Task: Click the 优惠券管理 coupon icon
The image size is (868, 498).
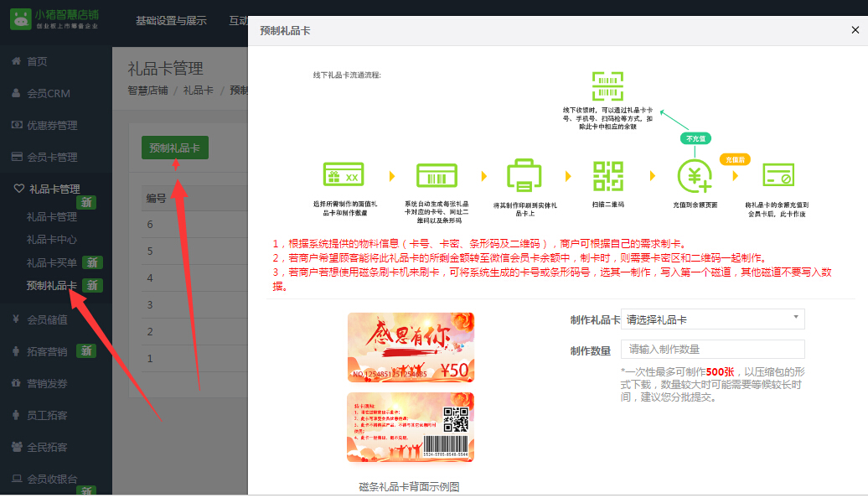Action: [x=17, y=125]
